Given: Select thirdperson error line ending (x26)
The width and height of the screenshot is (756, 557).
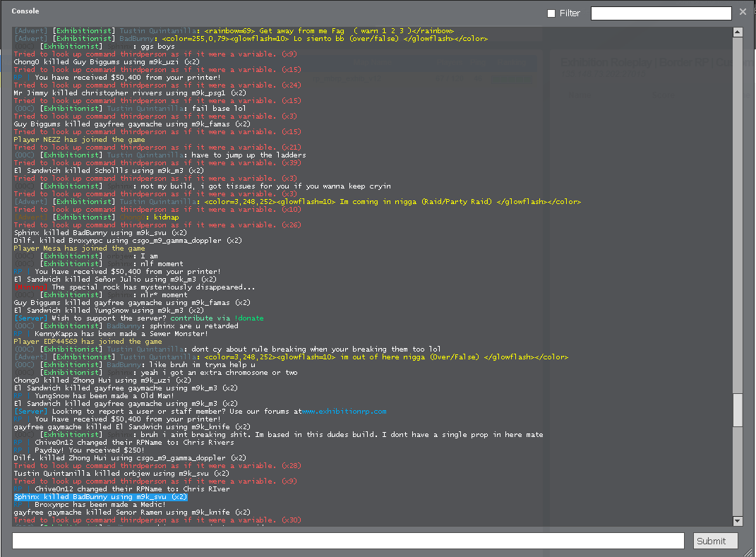Looking at the screenshot, I should pyautogui.click(x=157, y=225).
